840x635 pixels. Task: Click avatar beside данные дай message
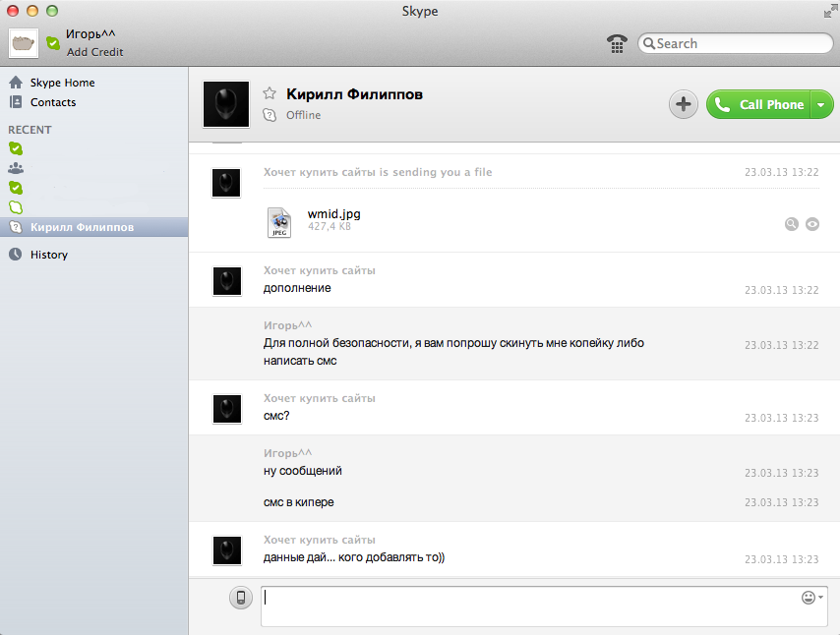[x=226, y=550]
